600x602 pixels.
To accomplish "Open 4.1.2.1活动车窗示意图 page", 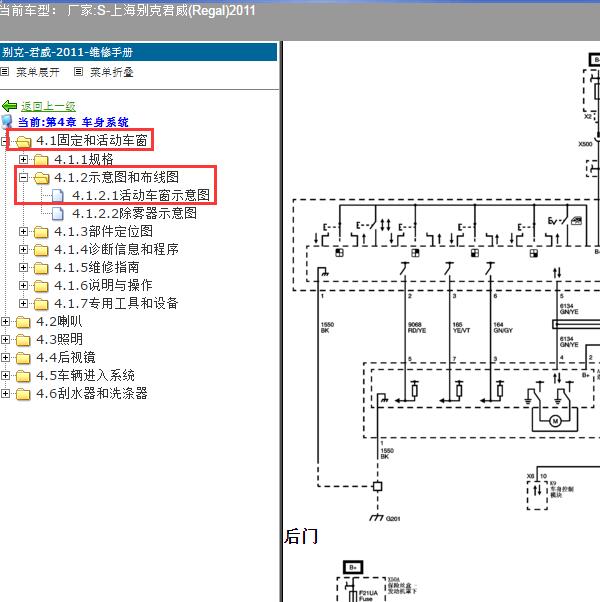I will (x=141, y=195).
